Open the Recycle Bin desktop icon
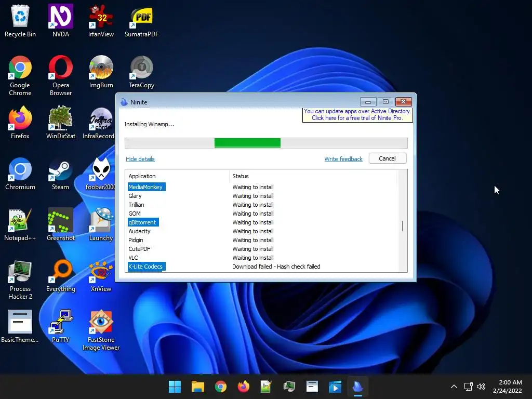The height and width of the screenshot is (399, 532). click(20, 21)
